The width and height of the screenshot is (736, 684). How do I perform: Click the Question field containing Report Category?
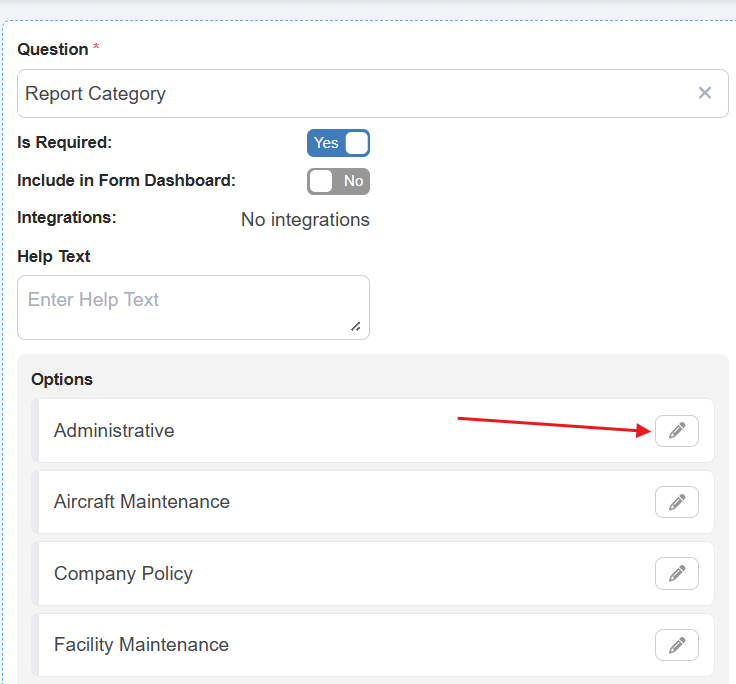pos(350,94)
